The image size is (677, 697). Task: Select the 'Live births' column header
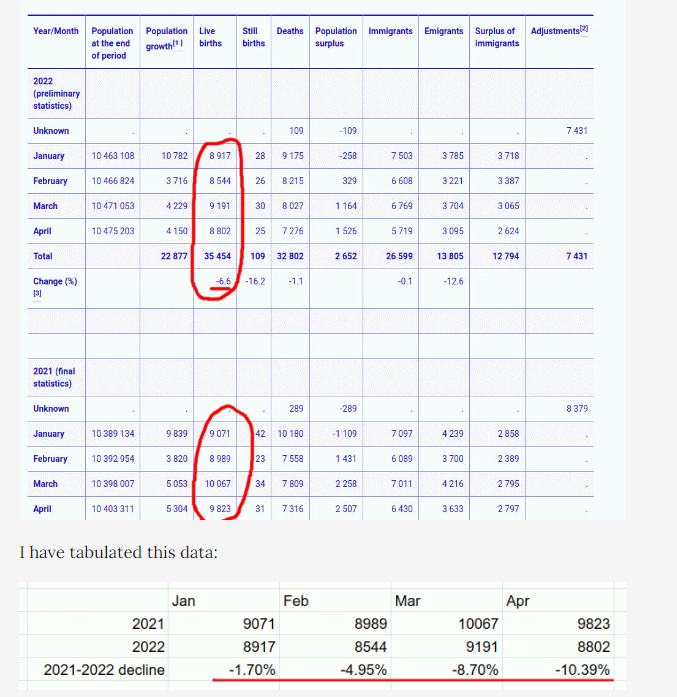pos(210,37)
